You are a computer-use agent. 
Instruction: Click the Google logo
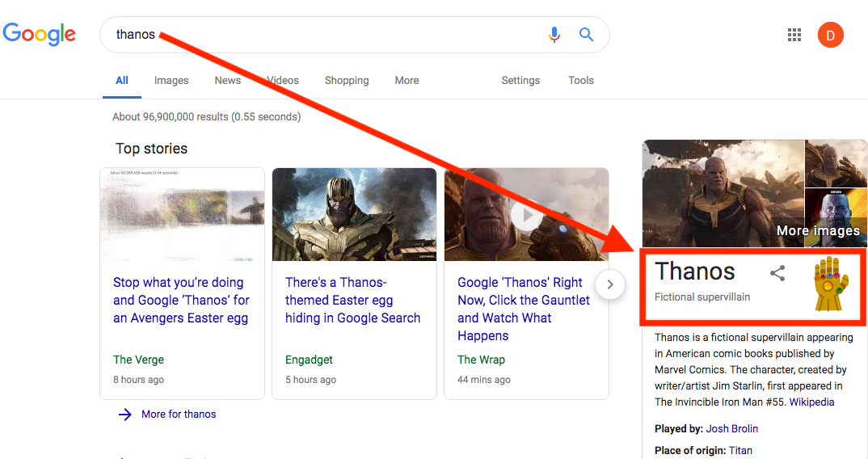(x=40, y=34)
